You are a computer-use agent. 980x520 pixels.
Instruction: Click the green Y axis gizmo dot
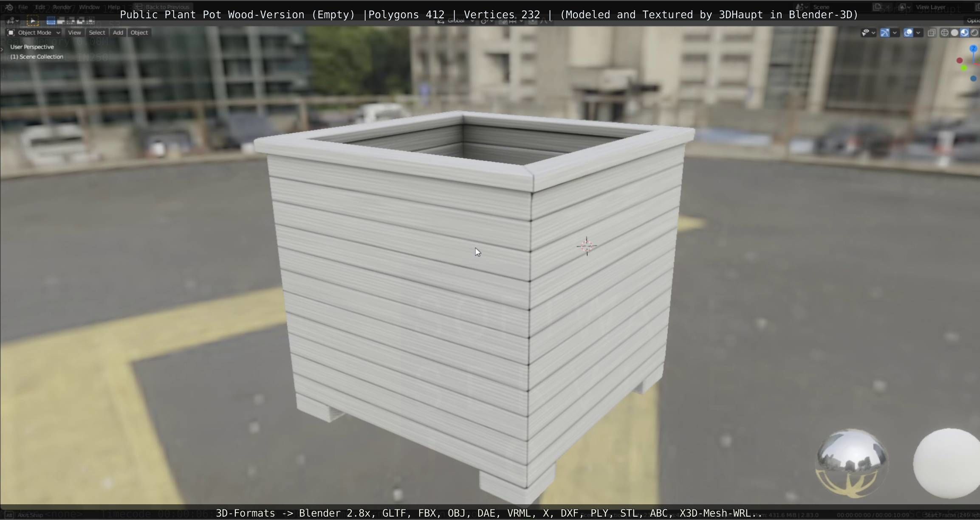point(964,68)
